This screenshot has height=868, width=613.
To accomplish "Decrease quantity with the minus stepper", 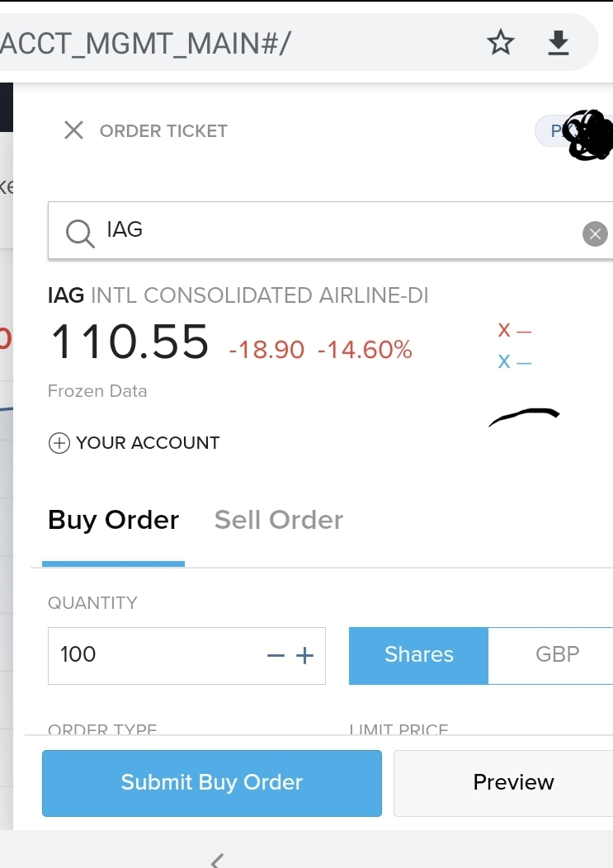I will click(x=276, y=656).
